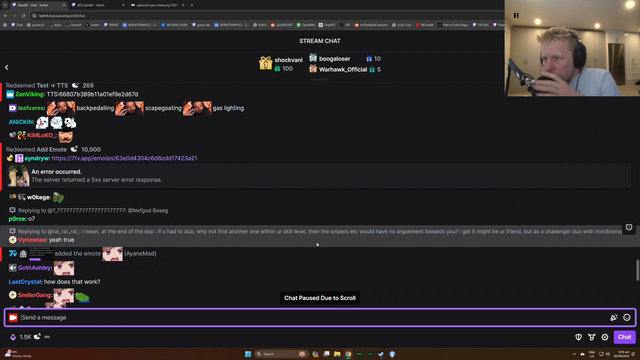Click username ZenViking

click(x=30, y=94)
